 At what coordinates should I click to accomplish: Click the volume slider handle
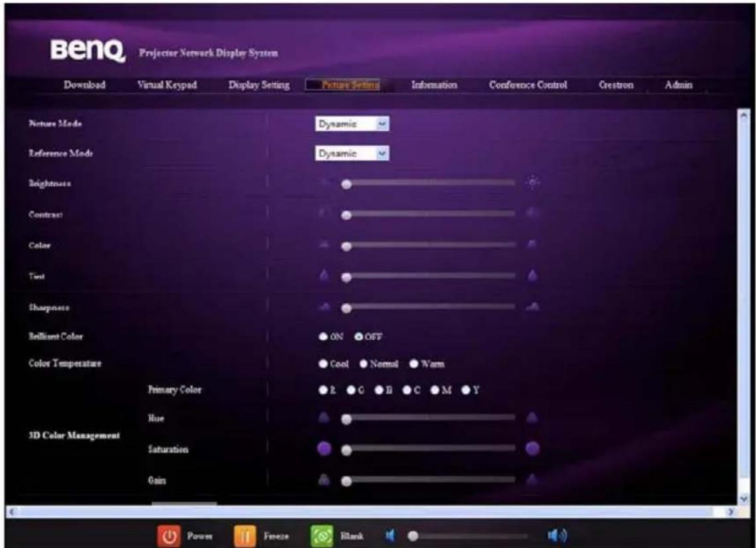click(x=412, y=536)
